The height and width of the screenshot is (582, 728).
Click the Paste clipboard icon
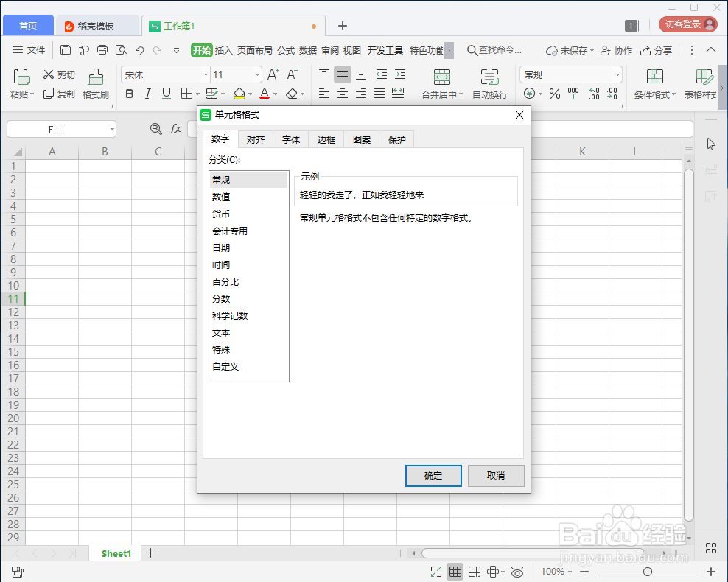(21, 77)
